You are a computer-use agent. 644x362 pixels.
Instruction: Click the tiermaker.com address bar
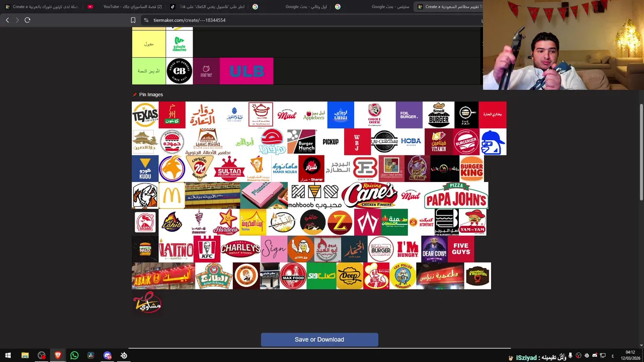tap(189, 20)
